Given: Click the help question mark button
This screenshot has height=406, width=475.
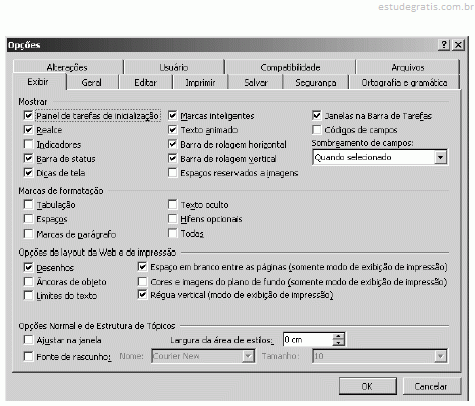Looking at the screenshot, I should (x=444, y=45).
